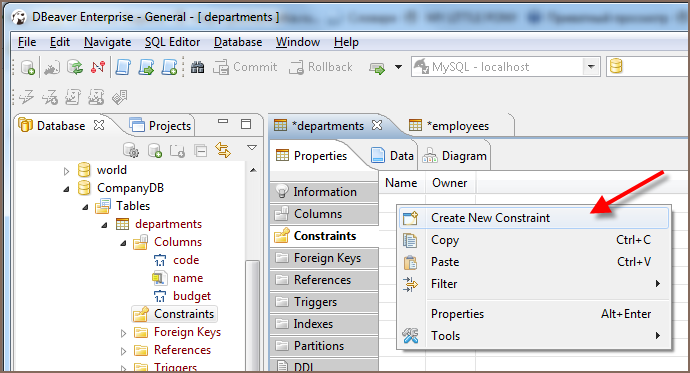Select the Foreign Keys properties section

pyautogui.click(x=324, y=258)
